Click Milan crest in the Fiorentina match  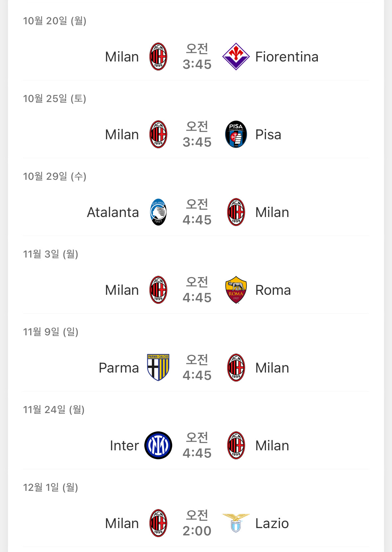click(158, 56)
